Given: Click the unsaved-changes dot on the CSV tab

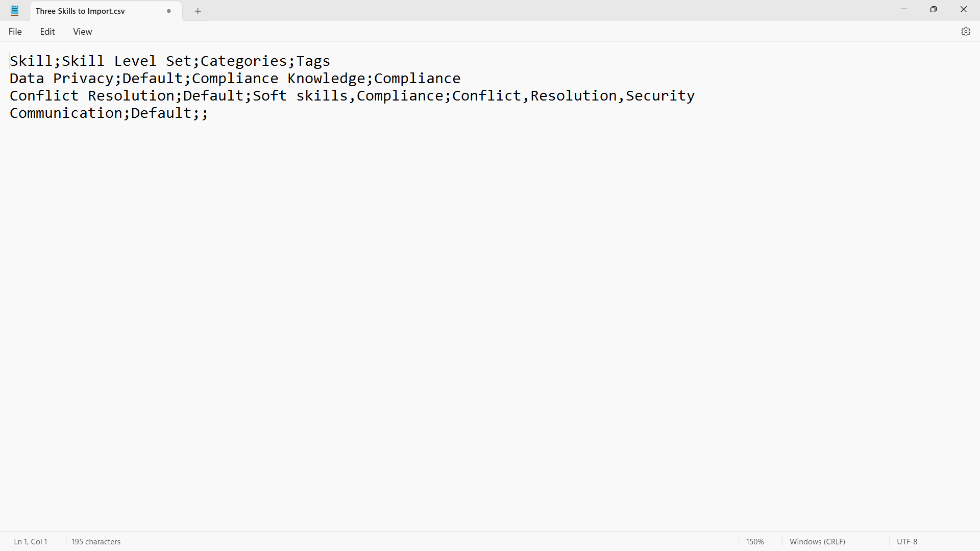Looking at the screenshot, I should click(x=169, y=11).
